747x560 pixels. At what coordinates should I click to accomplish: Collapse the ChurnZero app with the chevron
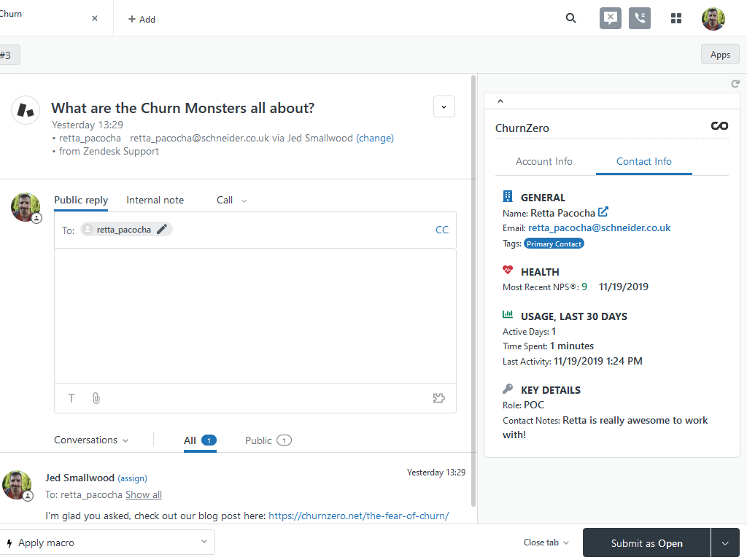(x=500, y=100)
